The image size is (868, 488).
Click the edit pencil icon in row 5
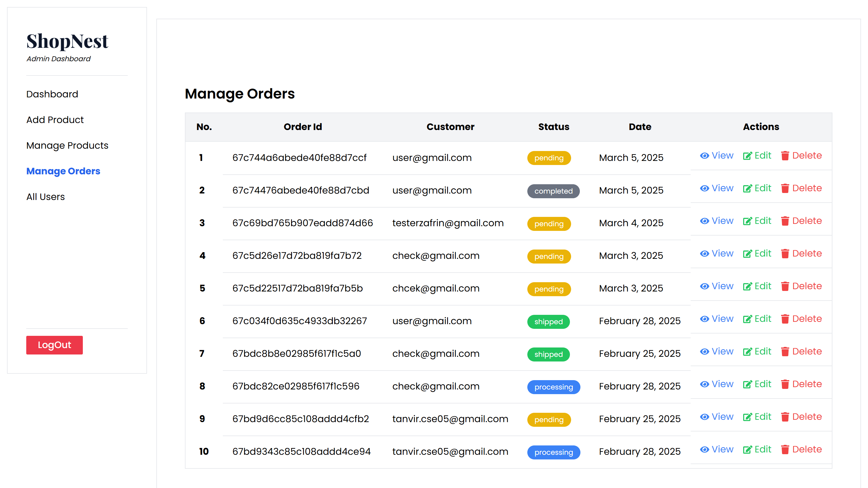[747, 286]
